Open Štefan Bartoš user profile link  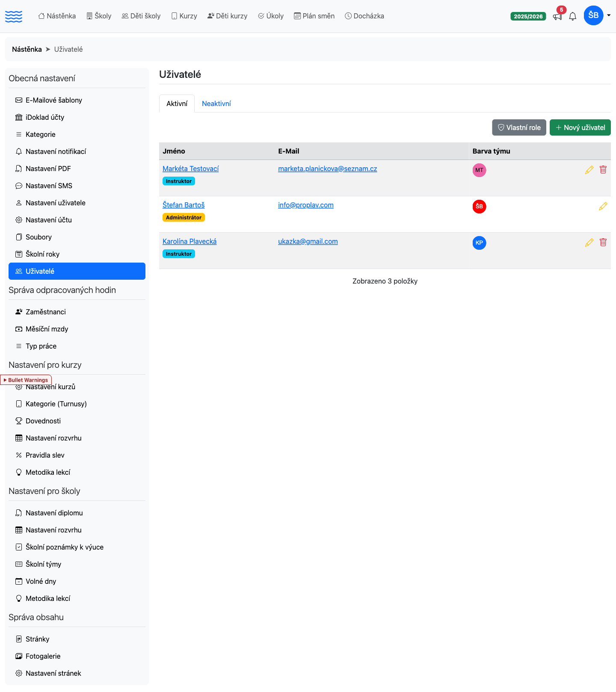point(184,205)
